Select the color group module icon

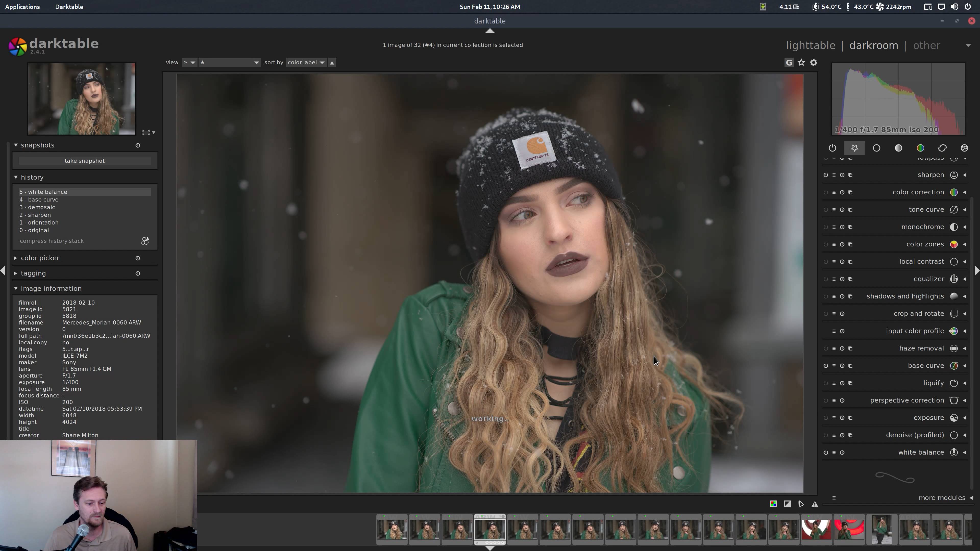point(920,148)
